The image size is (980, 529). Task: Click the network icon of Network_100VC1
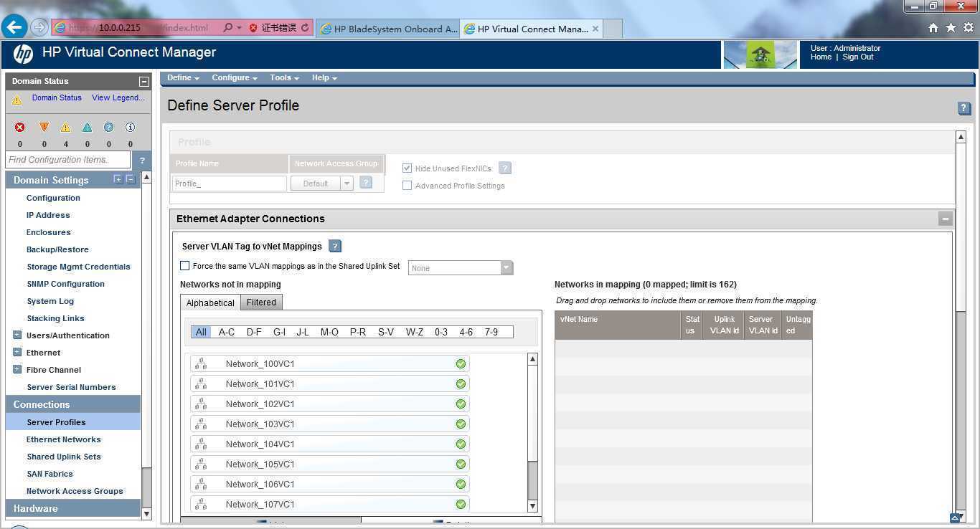click(x=201, y=363)
